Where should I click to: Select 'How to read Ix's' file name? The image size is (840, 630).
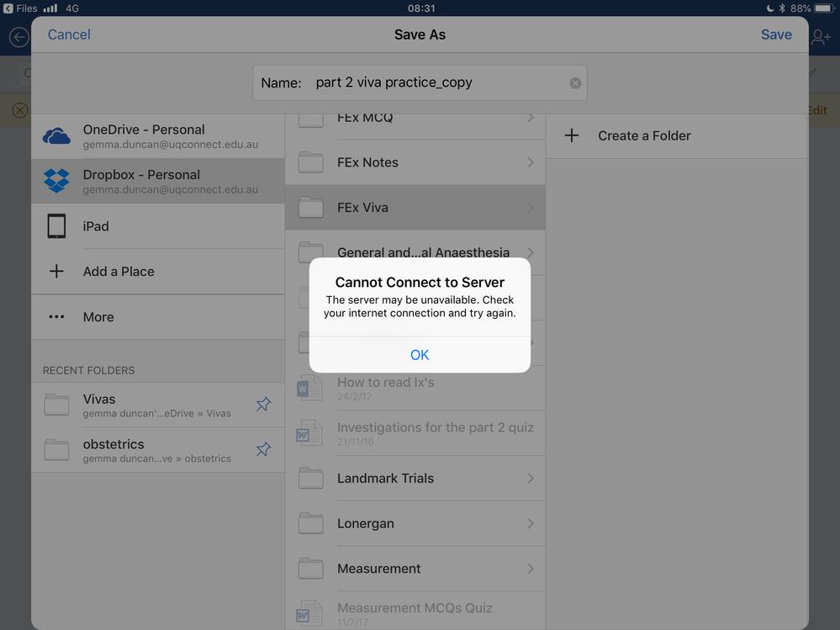386,383
